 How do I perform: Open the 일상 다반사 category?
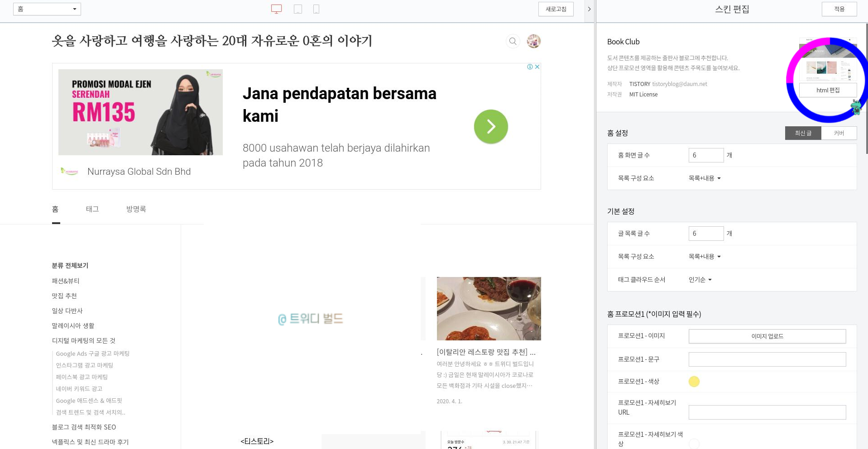(67, 311)
